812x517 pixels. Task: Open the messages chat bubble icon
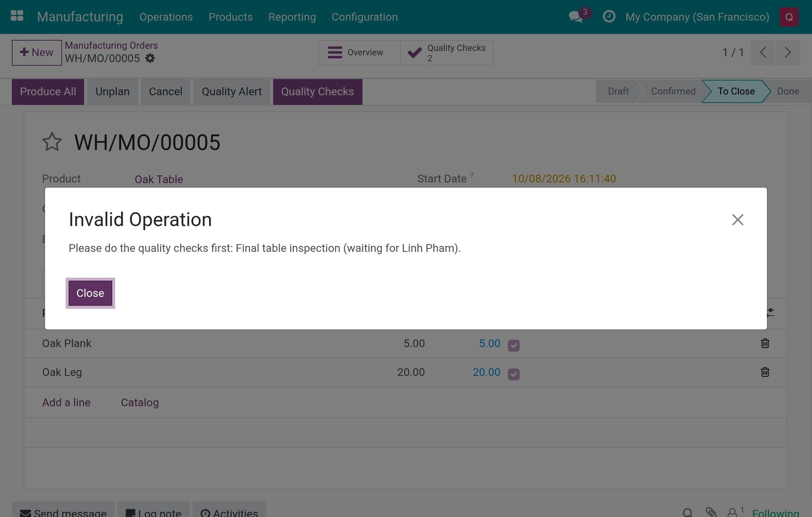tap(576, 17)
